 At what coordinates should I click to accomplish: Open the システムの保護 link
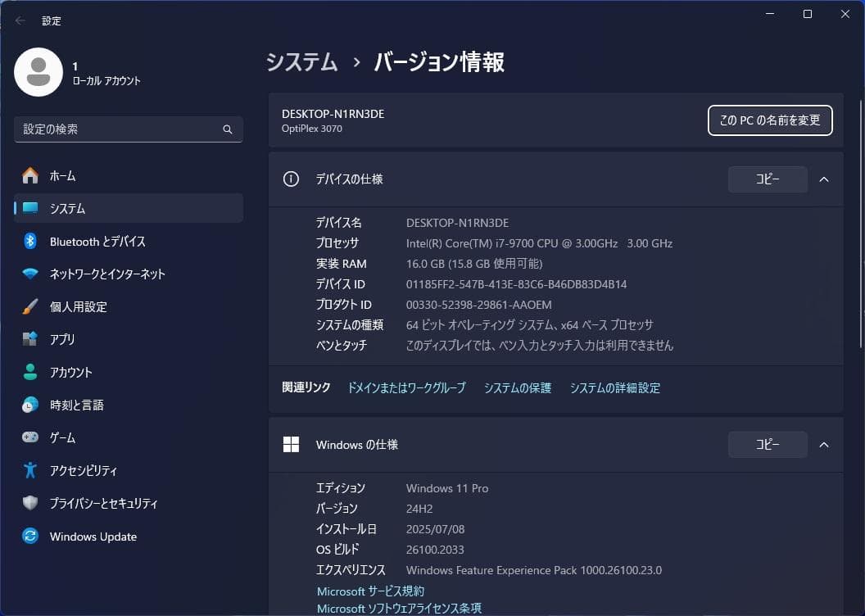pyautogui.click(x=518, y=387)
